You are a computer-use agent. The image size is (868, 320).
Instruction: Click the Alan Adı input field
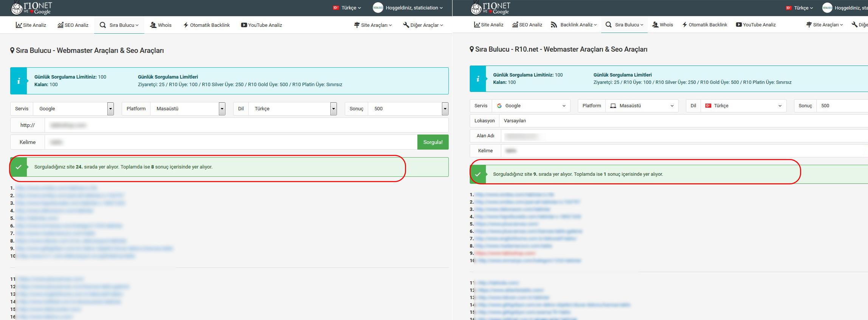tap(684, 136)
